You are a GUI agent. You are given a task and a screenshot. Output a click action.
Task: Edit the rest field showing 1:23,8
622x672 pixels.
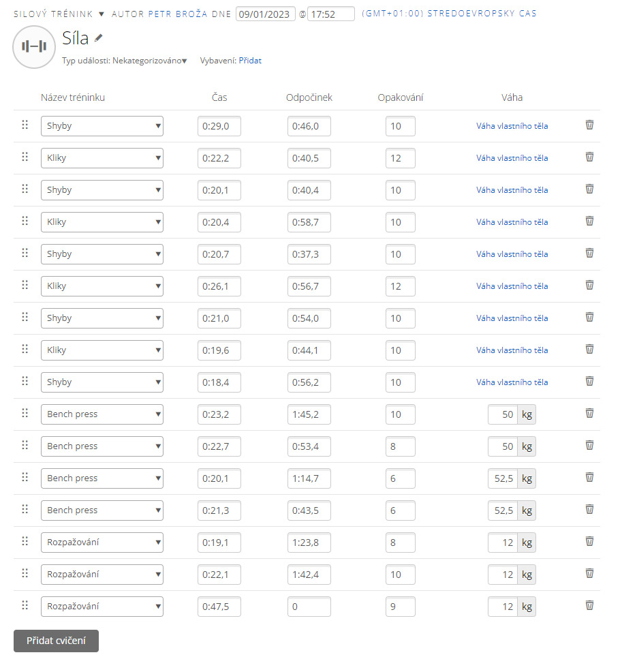pos(309,542)
